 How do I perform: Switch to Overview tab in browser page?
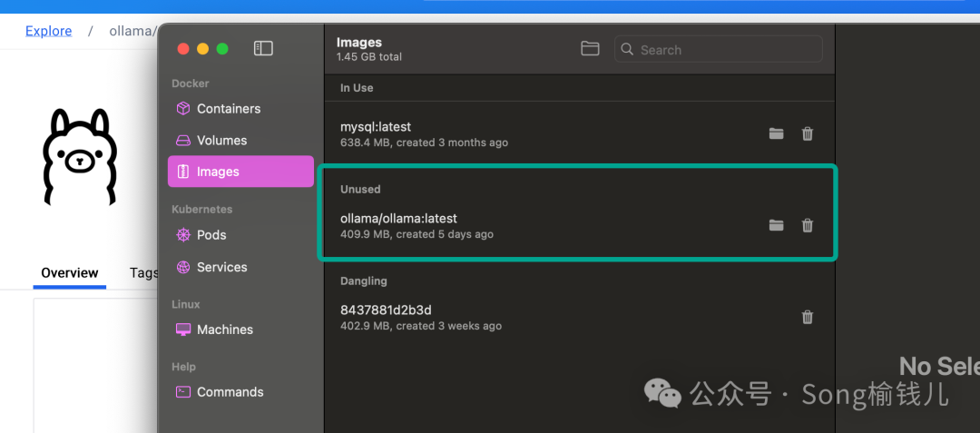pyautogui.click(x=69, y=273)
